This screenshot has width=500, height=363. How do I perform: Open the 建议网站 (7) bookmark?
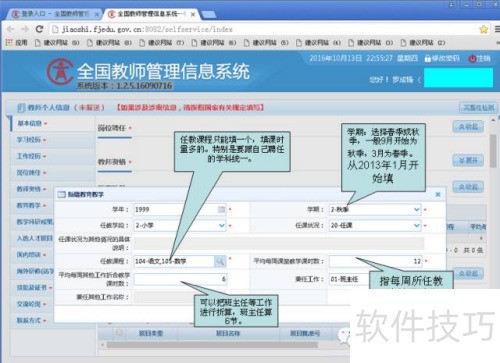[x=162, y=43]
